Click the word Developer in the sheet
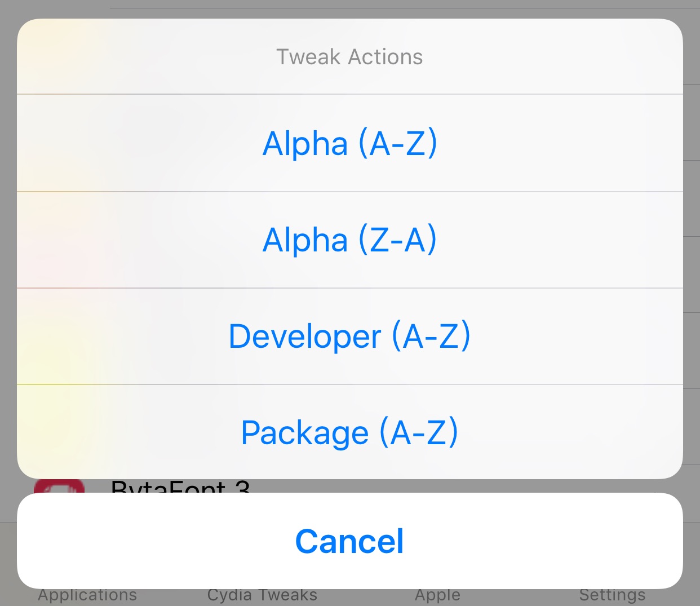 click(305, 337)
